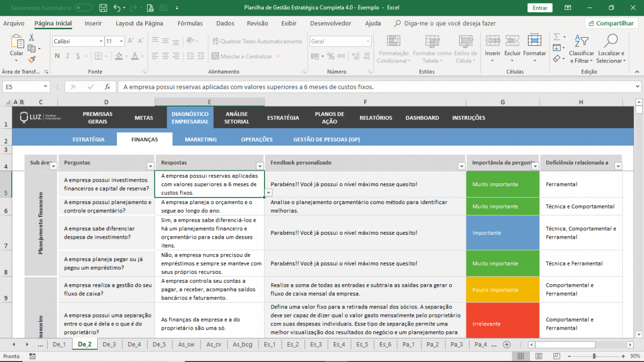The width and height of the screenshot is (644, 362).
Task: Click the decrease decimal places icon
Action: (x=365, y=56)
